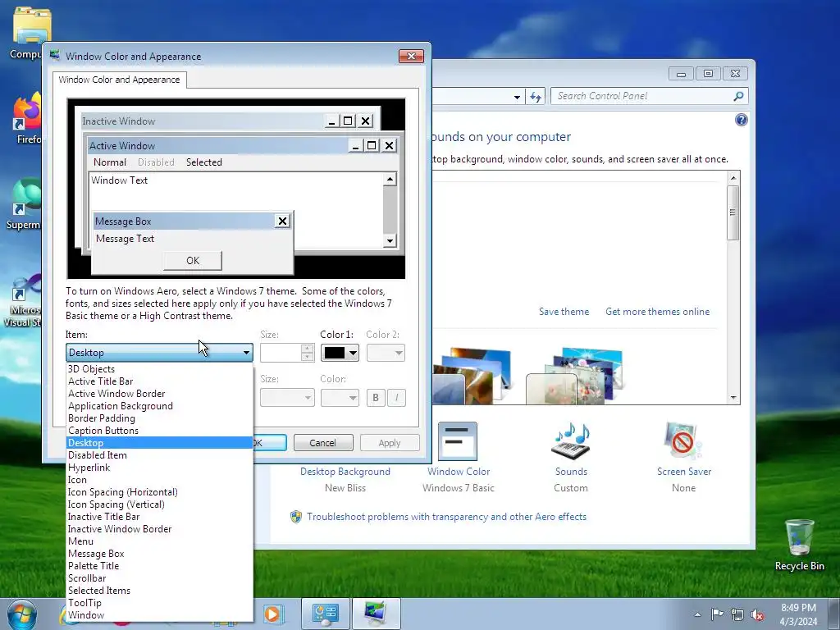Select Selected Items list entry
Viewport: 840px width, 630px height.
(159, 591)
